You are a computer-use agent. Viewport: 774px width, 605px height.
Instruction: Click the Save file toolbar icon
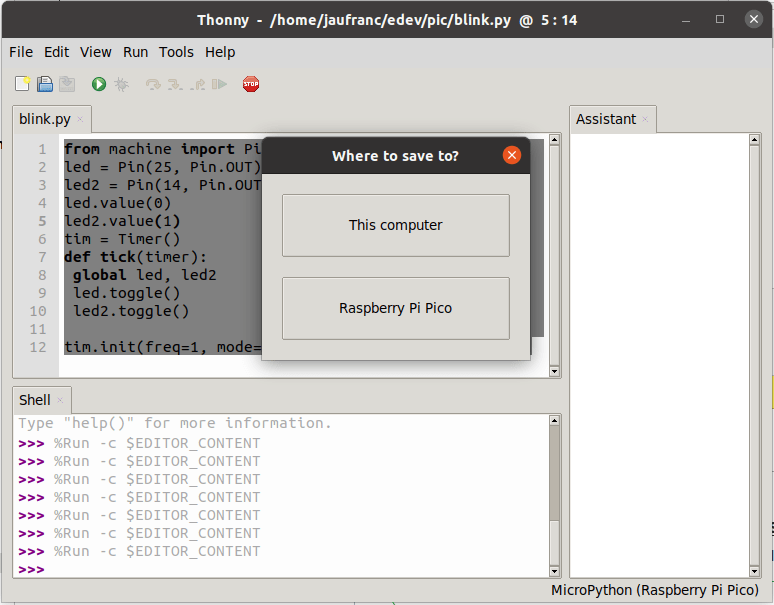coord(66,85)
